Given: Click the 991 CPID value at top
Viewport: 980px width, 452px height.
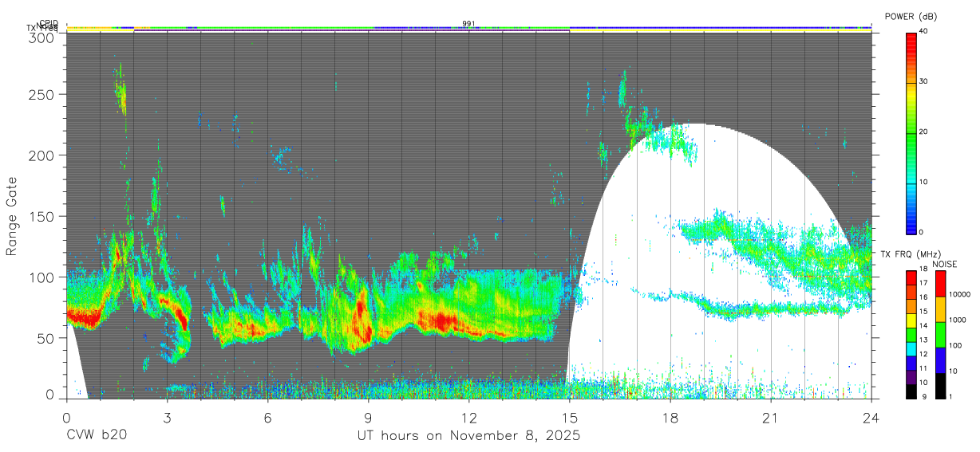Looking at the screenshot, I should pyautogui.click(x=468, y=23).
